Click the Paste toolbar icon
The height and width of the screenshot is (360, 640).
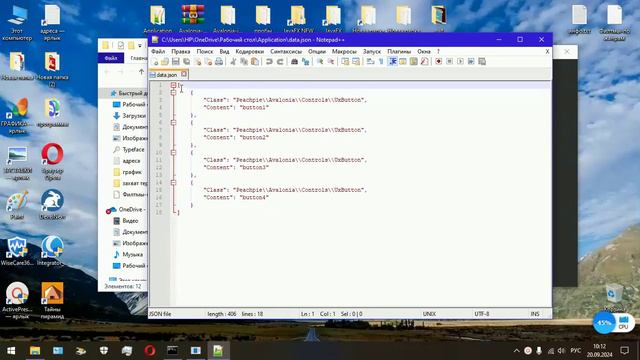tap(255, 62)
